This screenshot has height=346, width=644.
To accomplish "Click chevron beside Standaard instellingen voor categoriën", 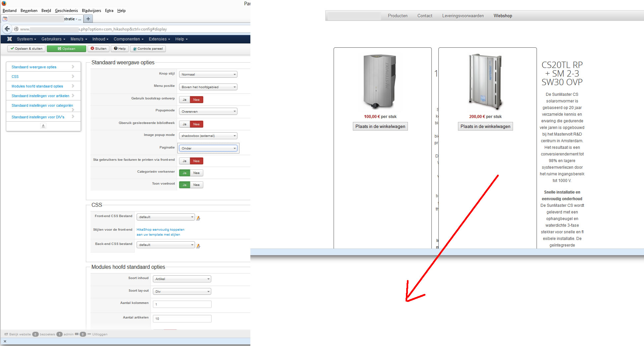I will [x=73, y=110].
